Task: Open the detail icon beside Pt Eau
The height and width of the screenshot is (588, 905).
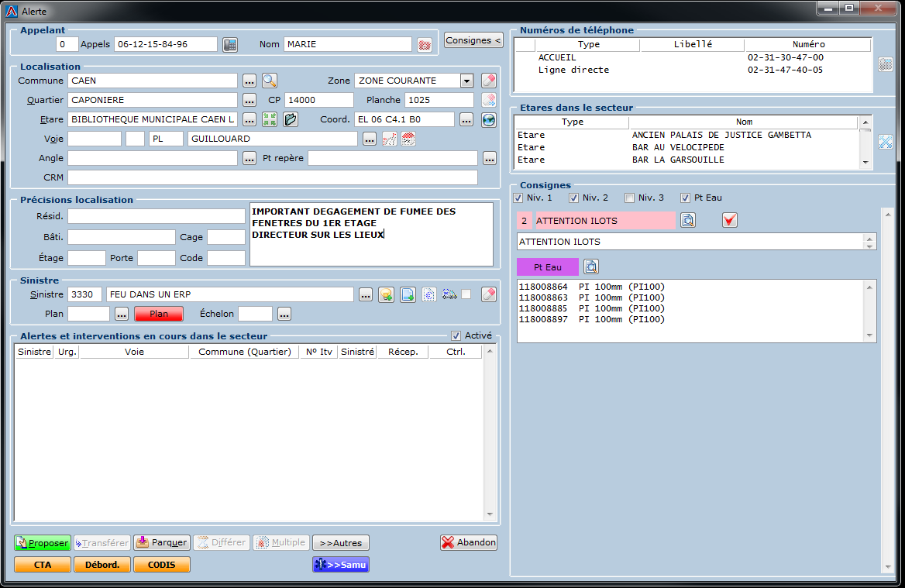Action: (591, 267)
